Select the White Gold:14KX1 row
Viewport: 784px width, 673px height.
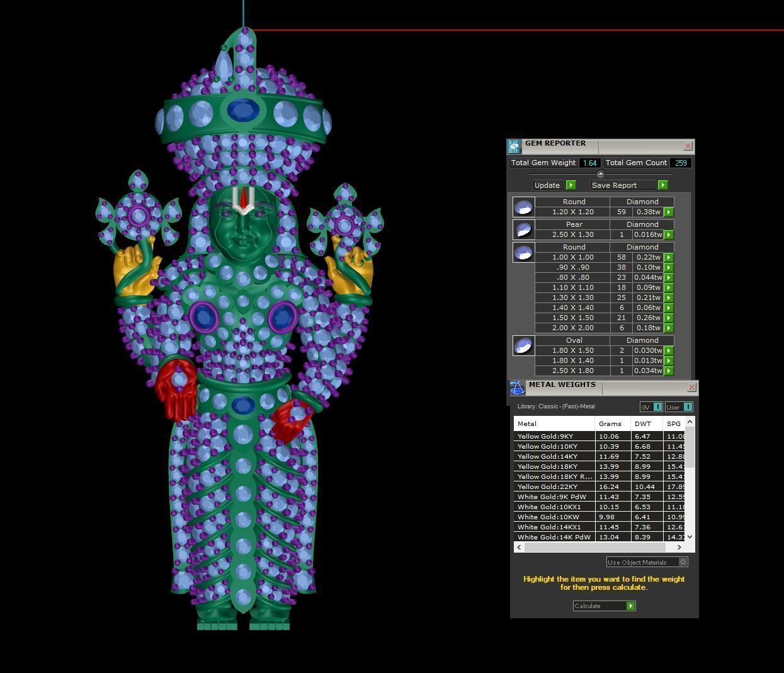point(599,527)
